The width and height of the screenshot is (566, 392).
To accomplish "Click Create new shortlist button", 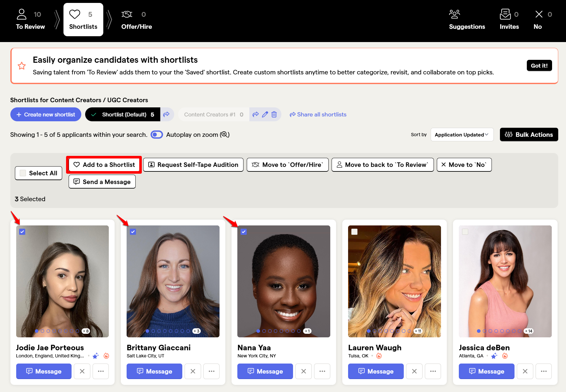I will (46, 114).
